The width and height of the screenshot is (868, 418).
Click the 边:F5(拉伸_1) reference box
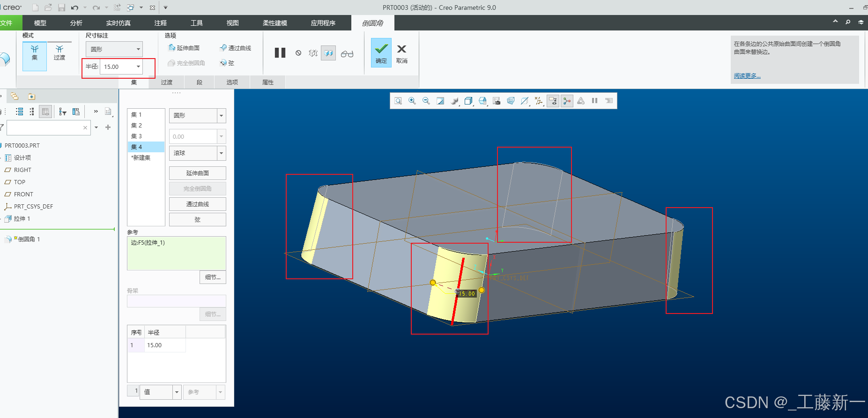[177, 254]
